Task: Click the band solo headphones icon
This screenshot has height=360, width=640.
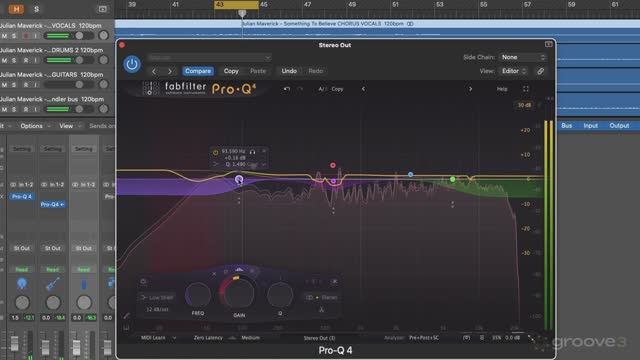Action: point(252,152)
